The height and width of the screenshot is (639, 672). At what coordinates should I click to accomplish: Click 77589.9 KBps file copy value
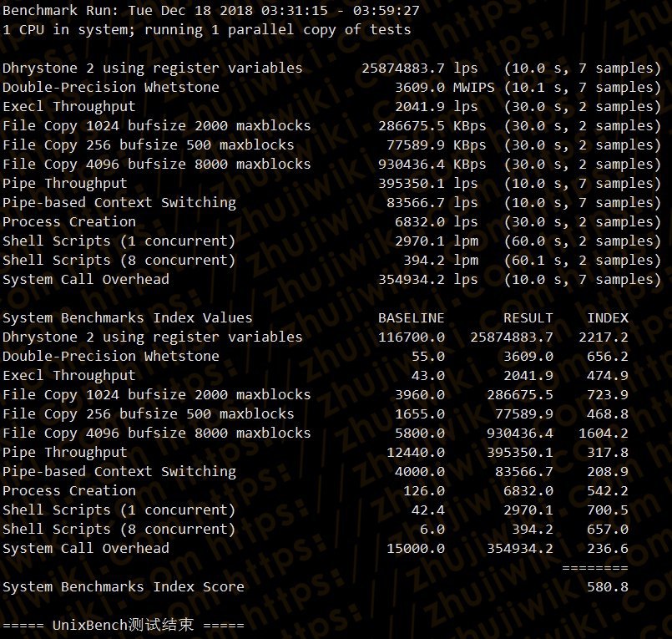[x=437, y=145]
